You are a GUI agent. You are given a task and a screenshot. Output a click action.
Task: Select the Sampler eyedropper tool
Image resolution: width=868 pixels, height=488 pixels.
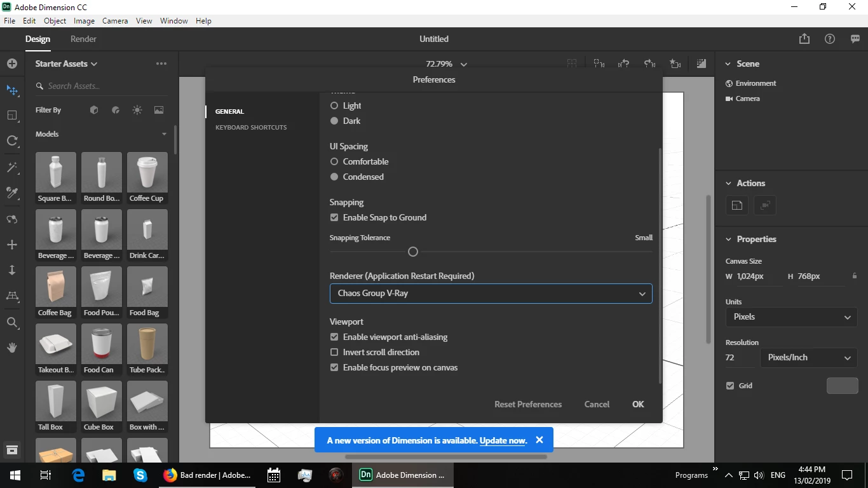[x=11, y=193]
